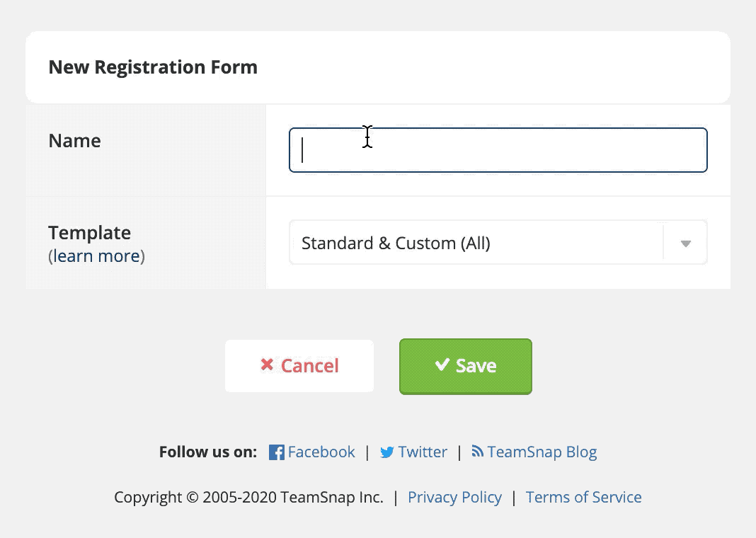Image resolution: width=756 pixels, height=538 pixels.
Task: Click the Follow us on label
Action: coord(208,452)
